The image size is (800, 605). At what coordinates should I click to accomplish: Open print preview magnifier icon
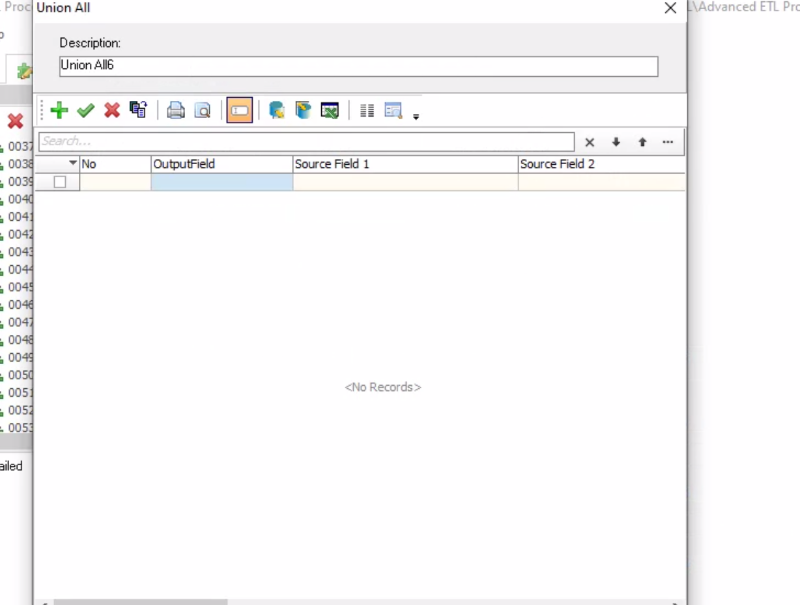(x=203, y=110)
